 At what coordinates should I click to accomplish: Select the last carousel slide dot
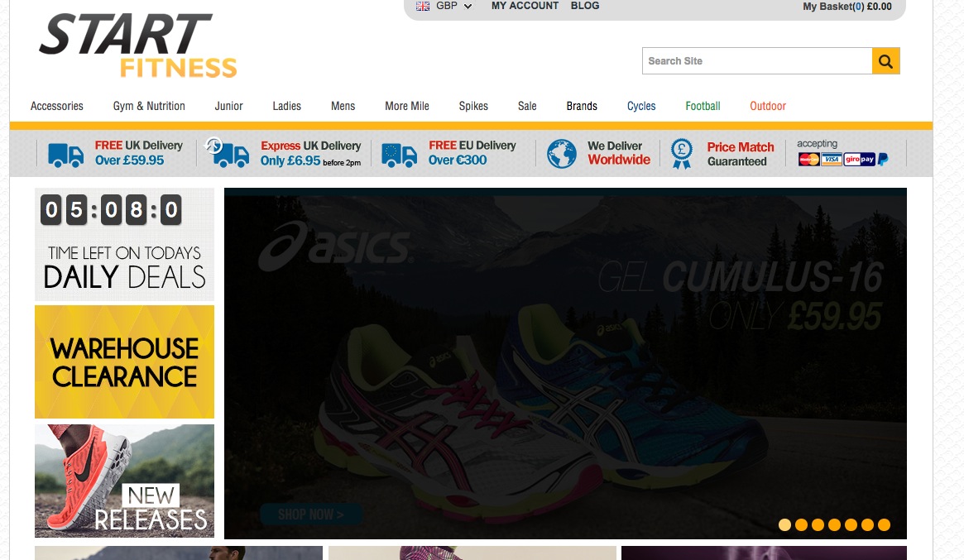(884, 524)
